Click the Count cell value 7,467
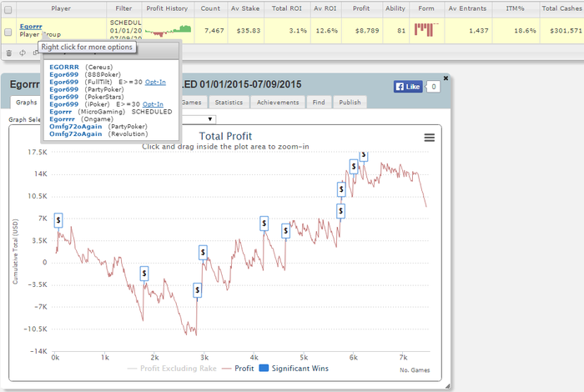Image resolution: width=584 pixels, height=392 pixels. coord(214,31)
